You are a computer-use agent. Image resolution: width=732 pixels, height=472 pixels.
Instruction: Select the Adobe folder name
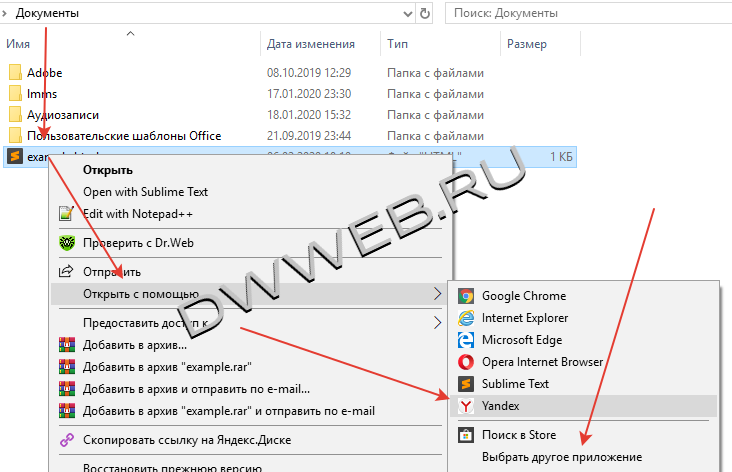point(44,73)
